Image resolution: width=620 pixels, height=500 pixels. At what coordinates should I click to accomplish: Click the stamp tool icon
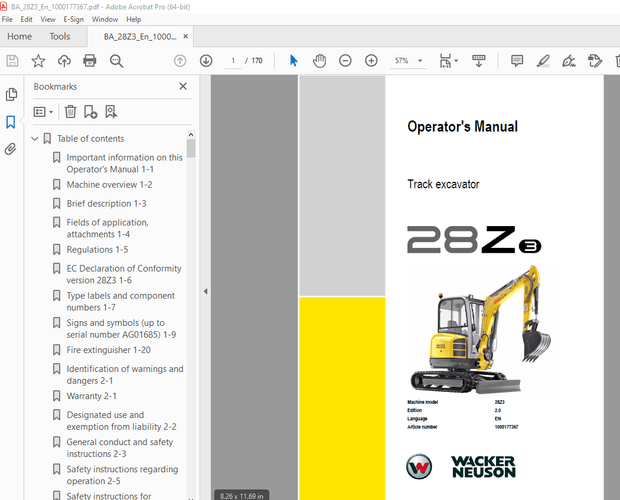(x=595, y=61)
